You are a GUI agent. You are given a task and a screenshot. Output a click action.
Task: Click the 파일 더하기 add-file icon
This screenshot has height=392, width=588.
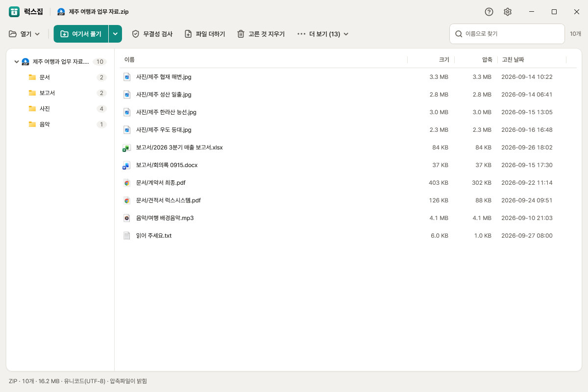coord(188,34)
